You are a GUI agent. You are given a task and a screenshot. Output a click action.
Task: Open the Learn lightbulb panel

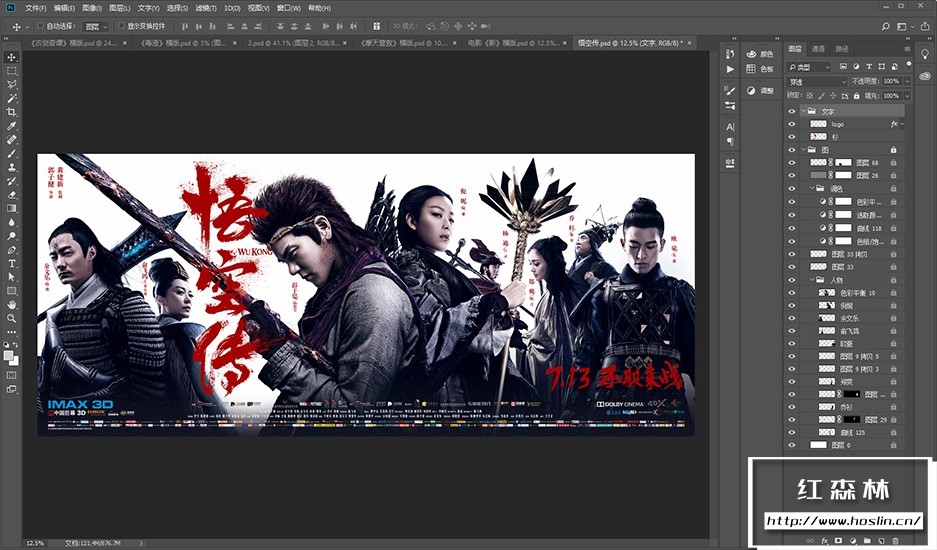point(925,54)
